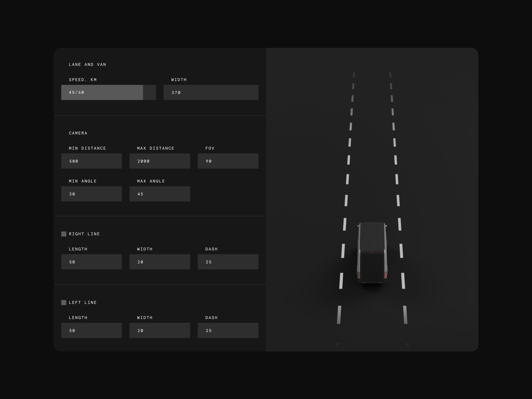Select the Right Line Width field showing 20

pos(159,262)
